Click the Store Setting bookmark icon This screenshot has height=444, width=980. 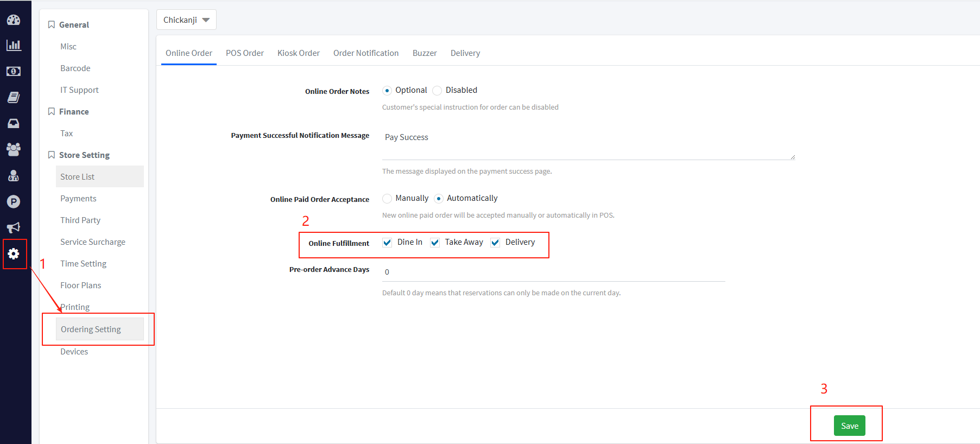pyautogui.click(x=52, y=155)
